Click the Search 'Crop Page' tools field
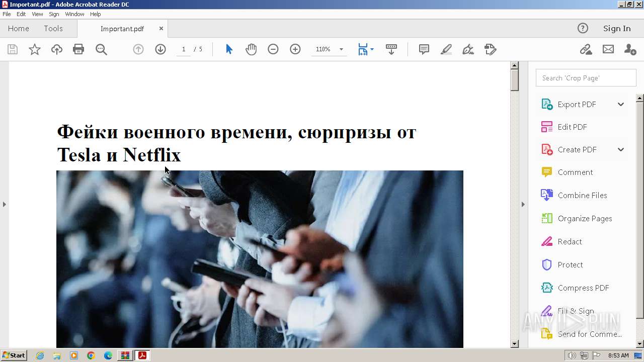 586,78
